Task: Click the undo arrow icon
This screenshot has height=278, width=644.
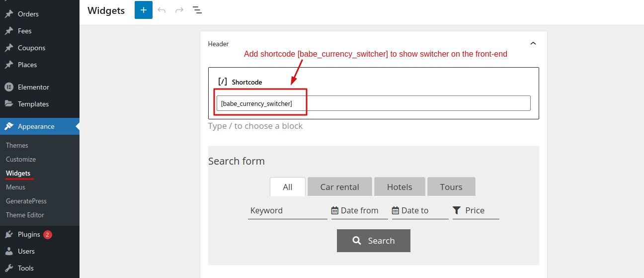Action: point(161,10)
